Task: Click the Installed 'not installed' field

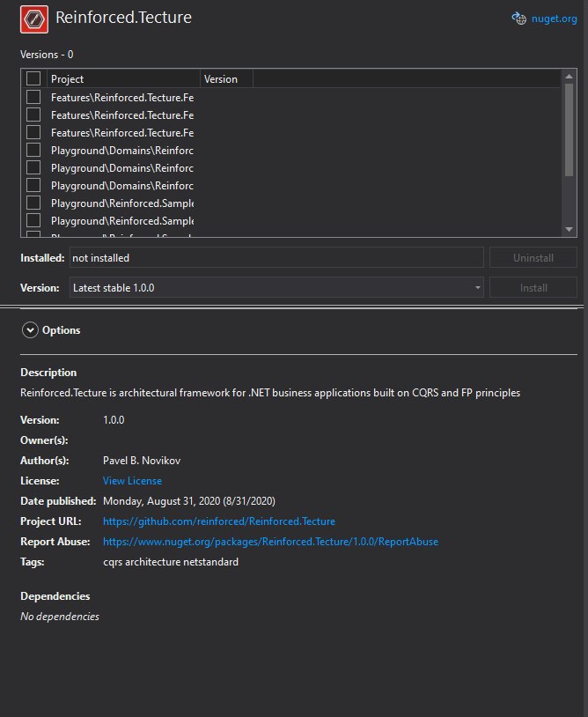Action: click(x=276, y=258)
